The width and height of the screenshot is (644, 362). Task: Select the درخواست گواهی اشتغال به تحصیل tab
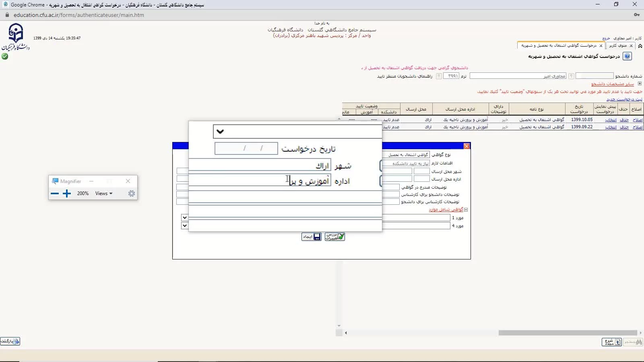[x=559, y=46]
